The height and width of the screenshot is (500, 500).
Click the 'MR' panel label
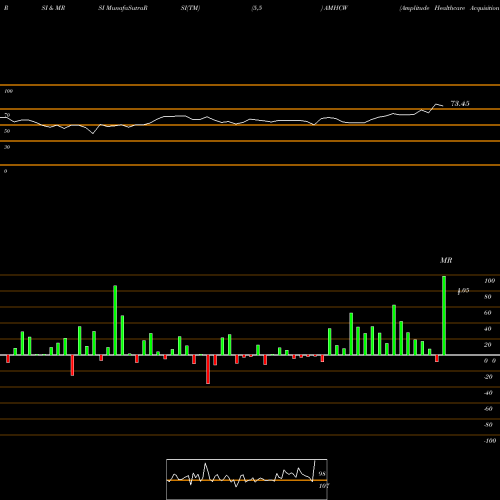(x=446, y=260)
